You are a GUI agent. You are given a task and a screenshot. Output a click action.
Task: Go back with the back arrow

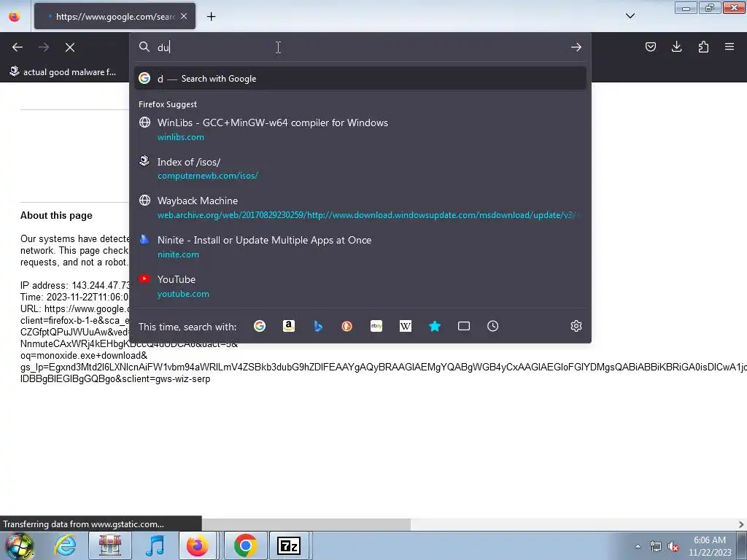click(18, 47)
